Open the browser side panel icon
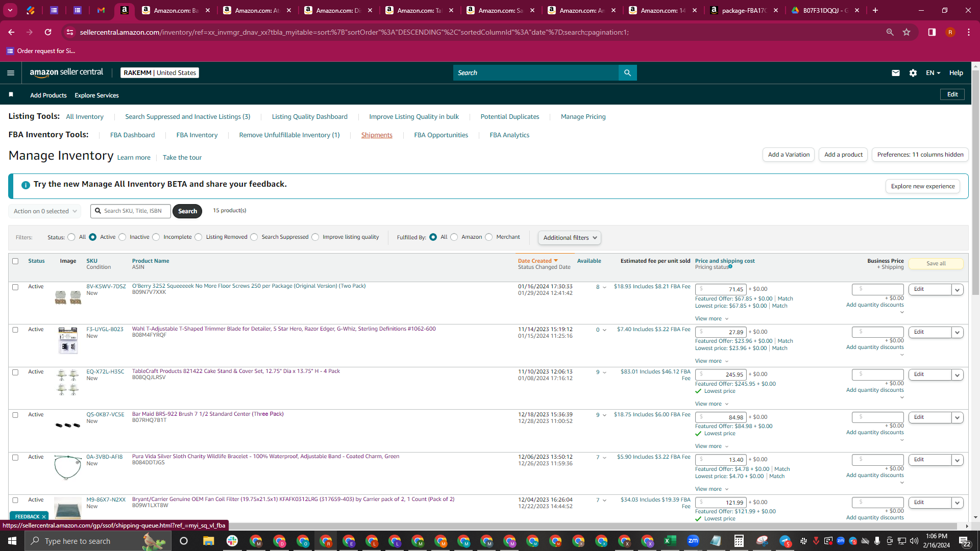980x551 pixels. 932,32
